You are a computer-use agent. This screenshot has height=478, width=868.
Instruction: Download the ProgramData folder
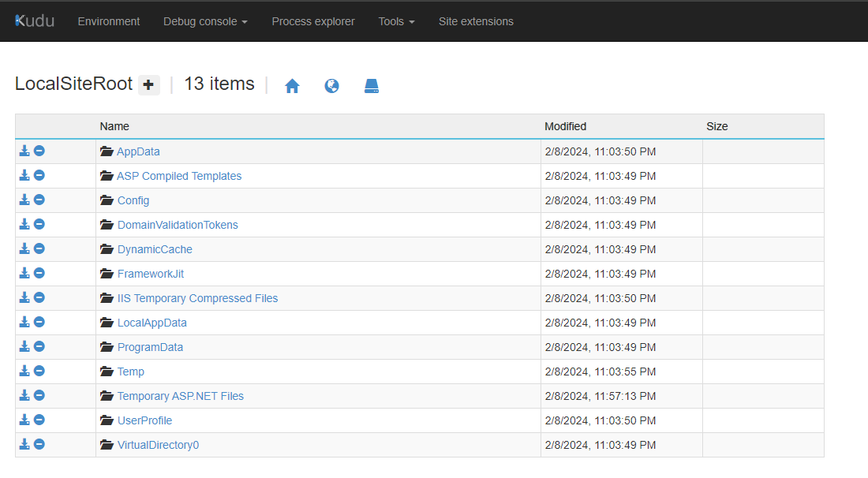[x=24, y=346]
